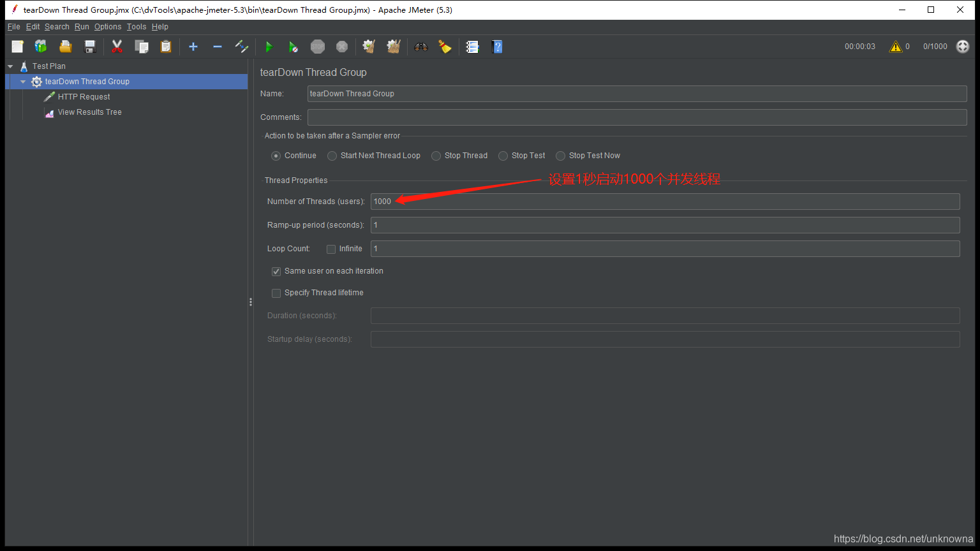Click the Name input field
980x551 pixels.
coord(637,94)
